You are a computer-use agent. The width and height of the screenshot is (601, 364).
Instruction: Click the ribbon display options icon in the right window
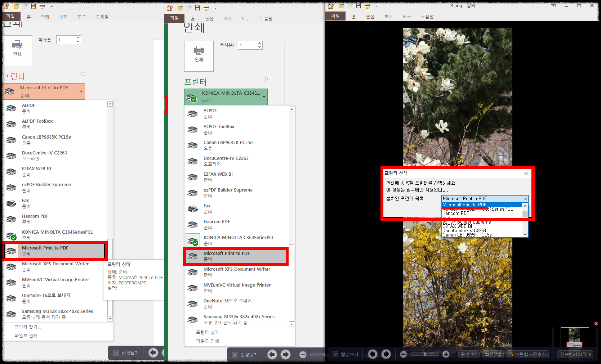click(553, 5)
